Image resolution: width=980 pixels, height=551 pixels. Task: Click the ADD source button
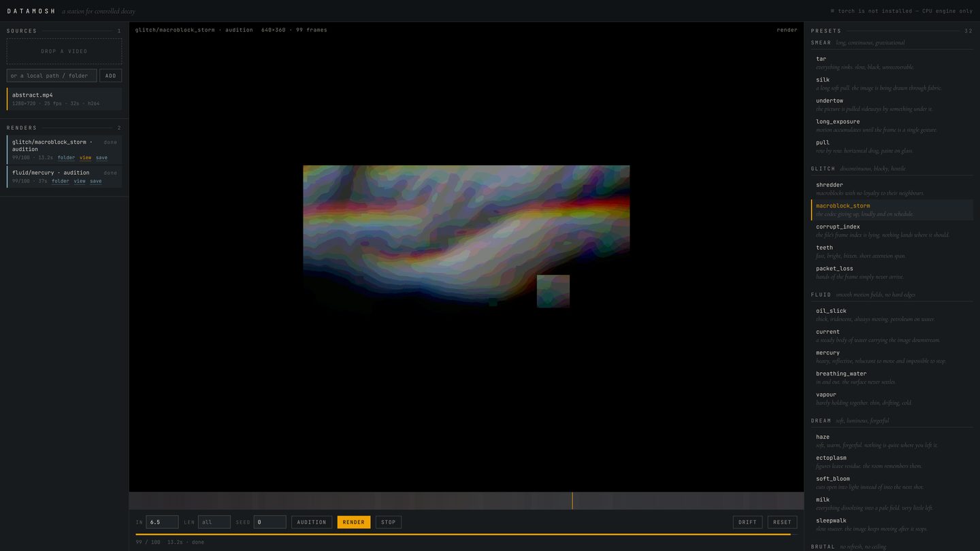(110, 76)
